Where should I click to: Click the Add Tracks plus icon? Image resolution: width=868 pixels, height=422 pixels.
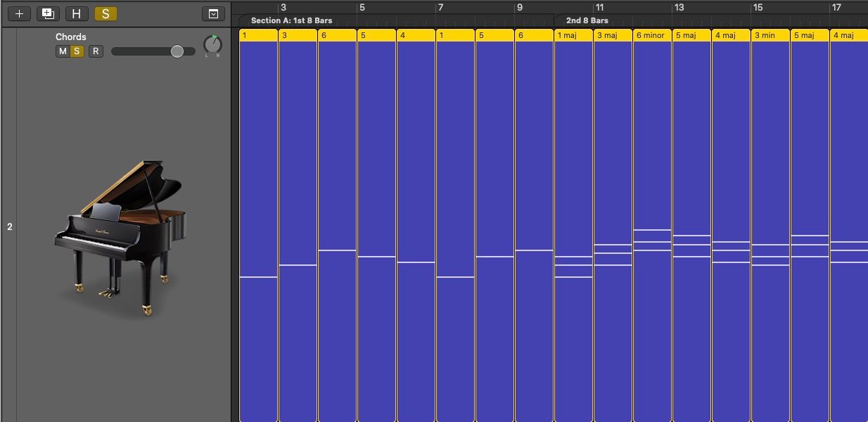point(18,13)
